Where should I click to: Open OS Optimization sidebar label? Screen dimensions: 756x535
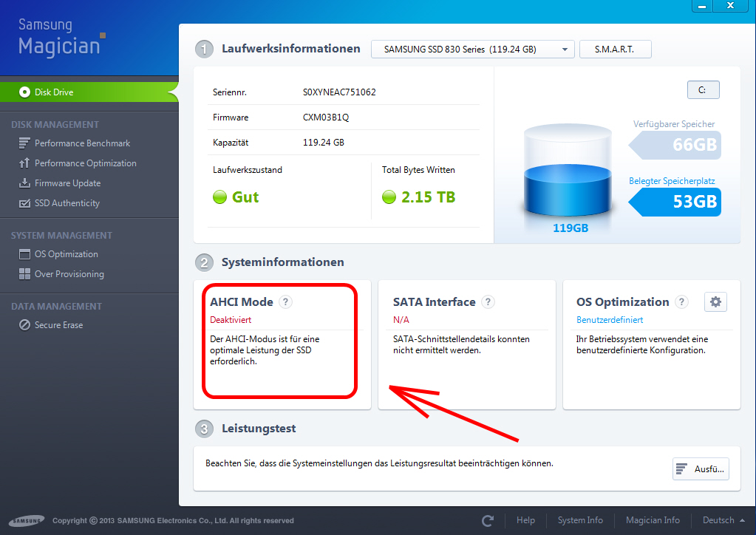66,254
